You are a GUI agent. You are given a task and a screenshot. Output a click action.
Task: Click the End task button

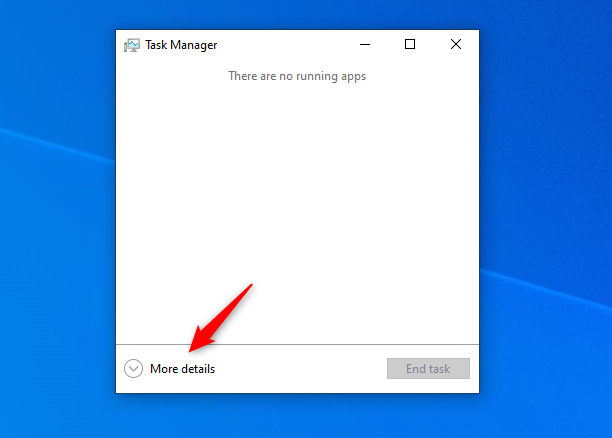click(x=428, y=369)
